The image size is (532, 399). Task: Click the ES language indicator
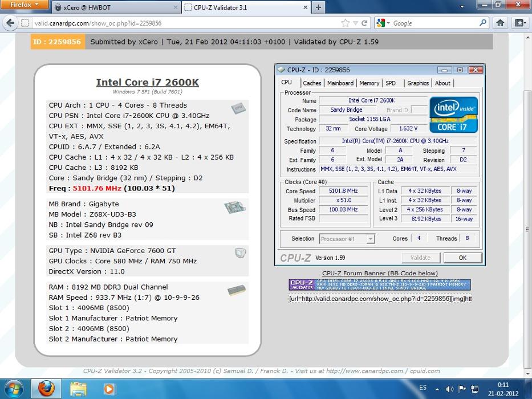click(x=423, y=388)
